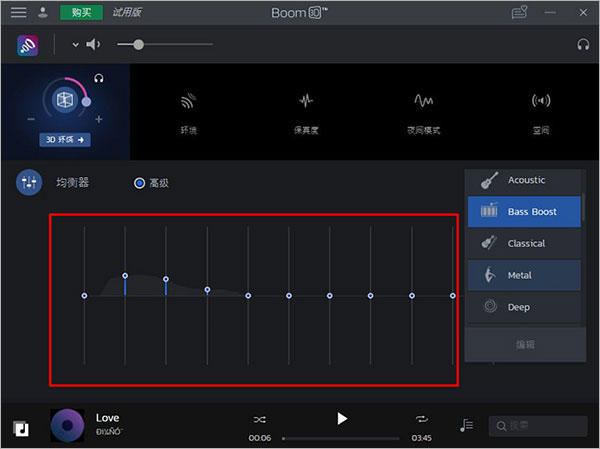Open the feedback notes icon

pyautogui.click(x=519, y=12)
